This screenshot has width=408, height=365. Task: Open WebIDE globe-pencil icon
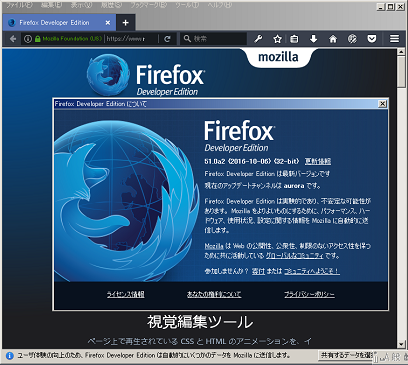[352, 39]
